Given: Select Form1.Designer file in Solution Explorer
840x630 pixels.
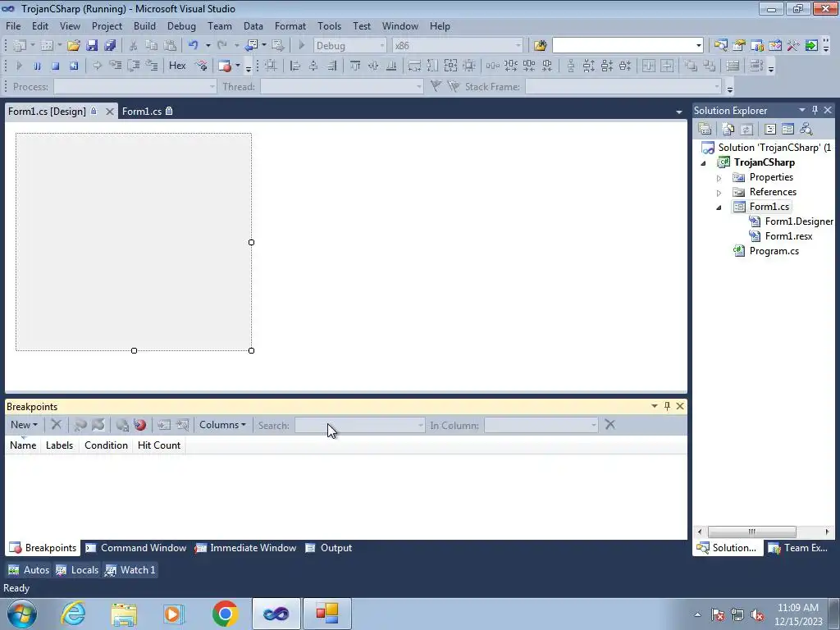Looking at the screenshot, I should pos(799,221).
